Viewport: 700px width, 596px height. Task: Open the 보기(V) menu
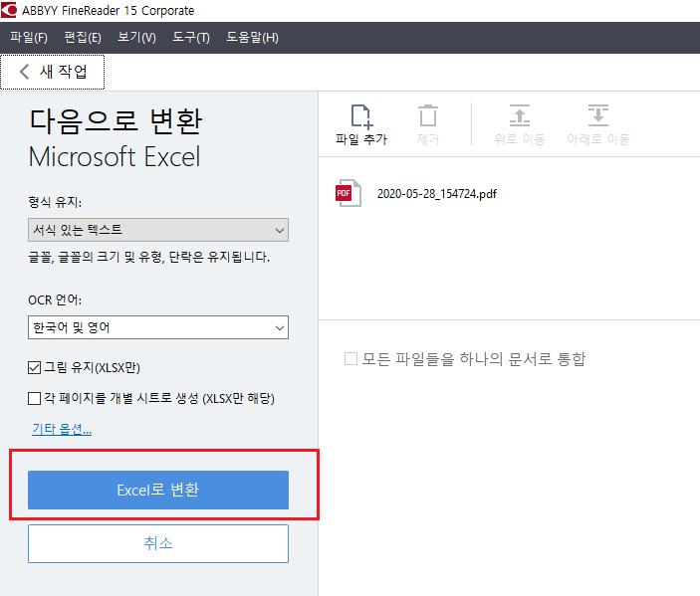[136, 38]
